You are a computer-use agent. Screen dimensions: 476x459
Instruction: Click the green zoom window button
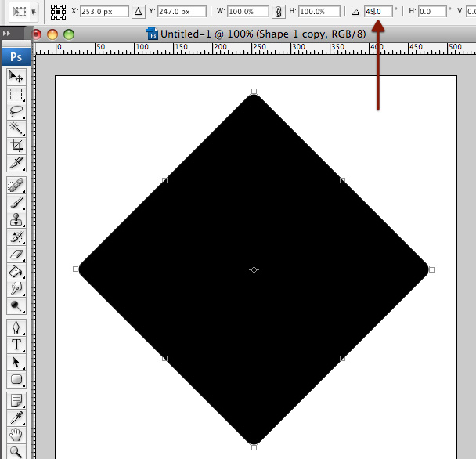[x=69, y=34]
